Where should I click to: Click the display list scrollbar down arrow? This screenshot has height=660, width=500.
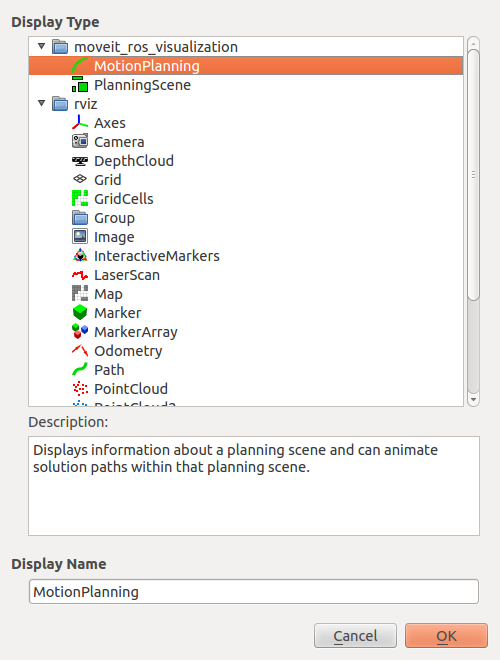(x=473, y=399)
